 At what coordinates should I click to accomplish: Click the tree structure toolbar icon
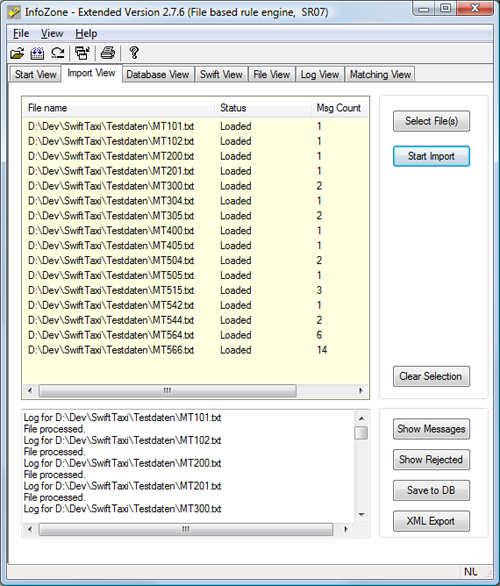82,53
